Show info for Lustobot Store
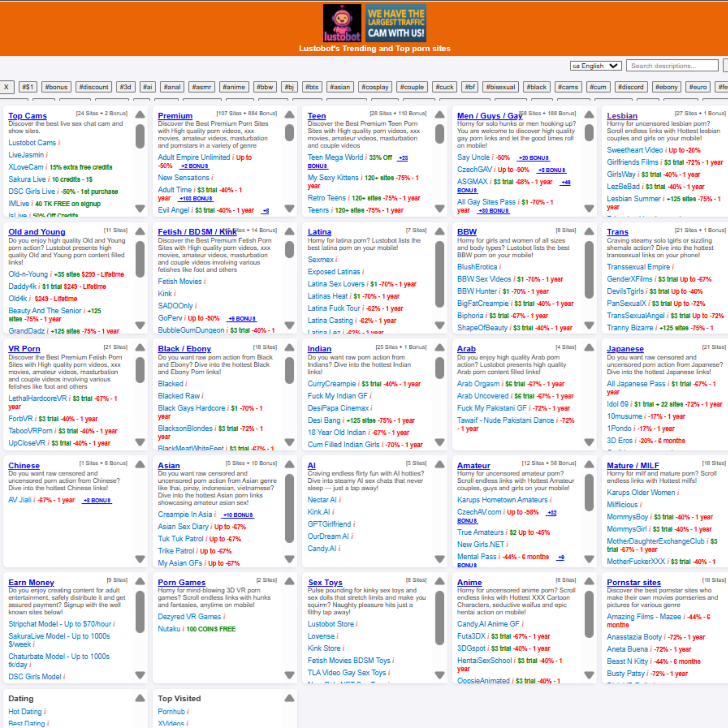 pos(357,624)
